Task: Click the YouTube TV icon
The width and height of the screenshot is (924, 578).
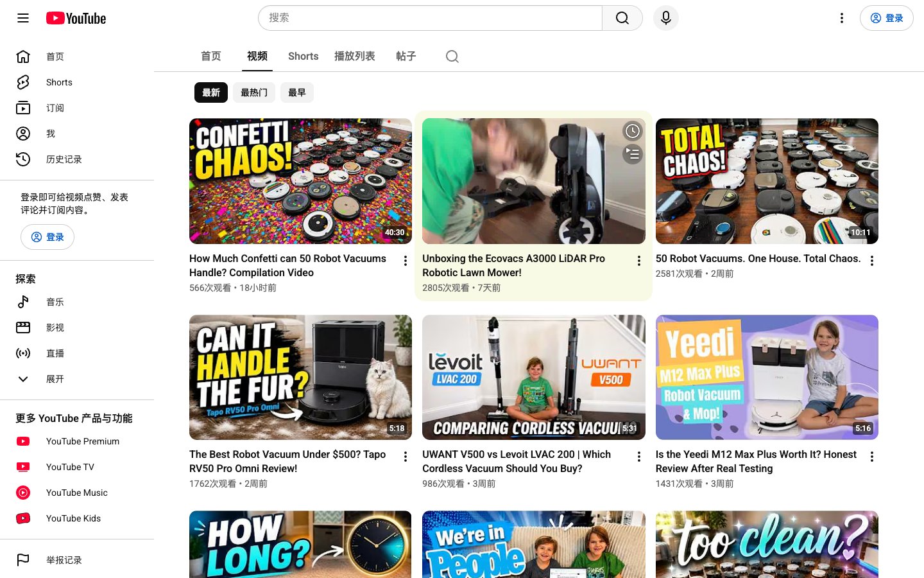Action: point(23,467)
